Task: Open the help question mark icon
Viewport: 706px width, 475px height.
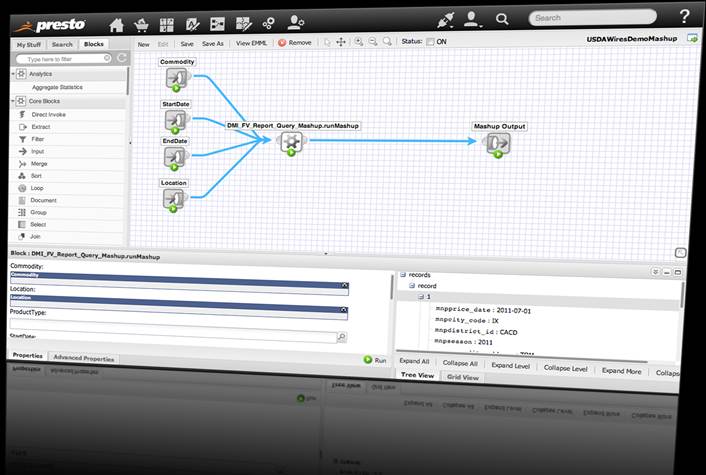Action: pyautogui.click(x=684, y=16)
